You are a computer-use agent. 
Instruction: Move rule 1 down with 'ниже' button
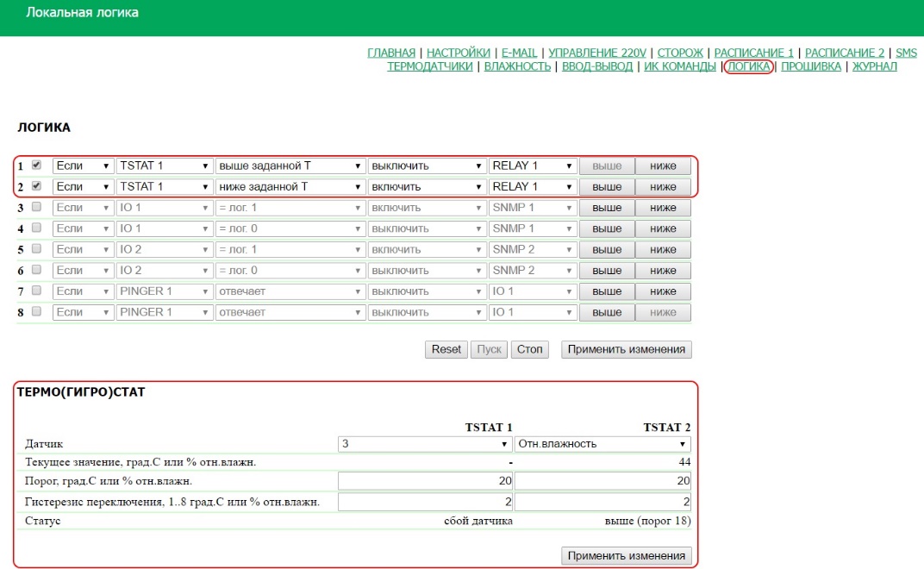pyautogui.click(x=663, y=166)
